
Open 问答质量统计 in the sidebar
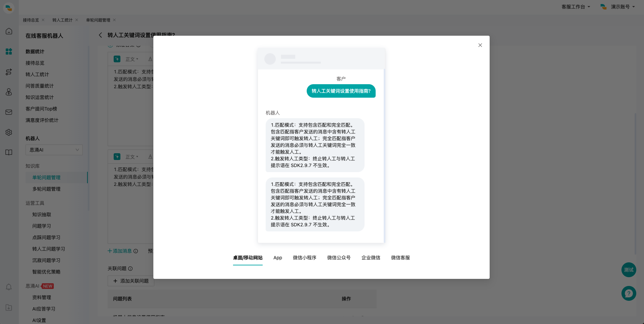coord(40,86)
